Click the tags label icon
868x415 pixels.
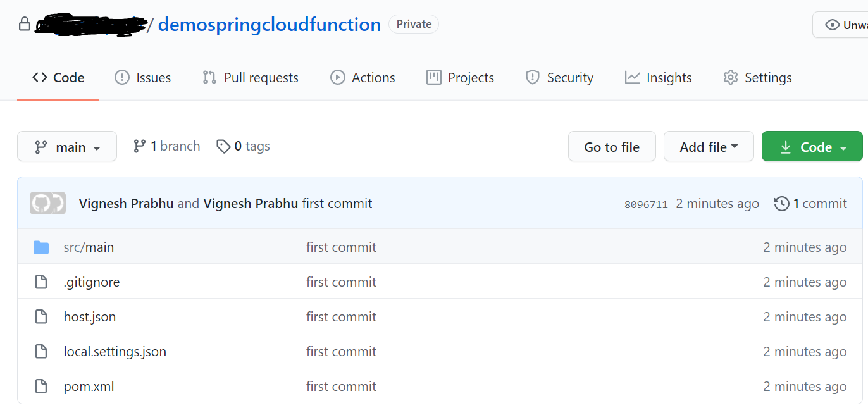click(223, 147)
